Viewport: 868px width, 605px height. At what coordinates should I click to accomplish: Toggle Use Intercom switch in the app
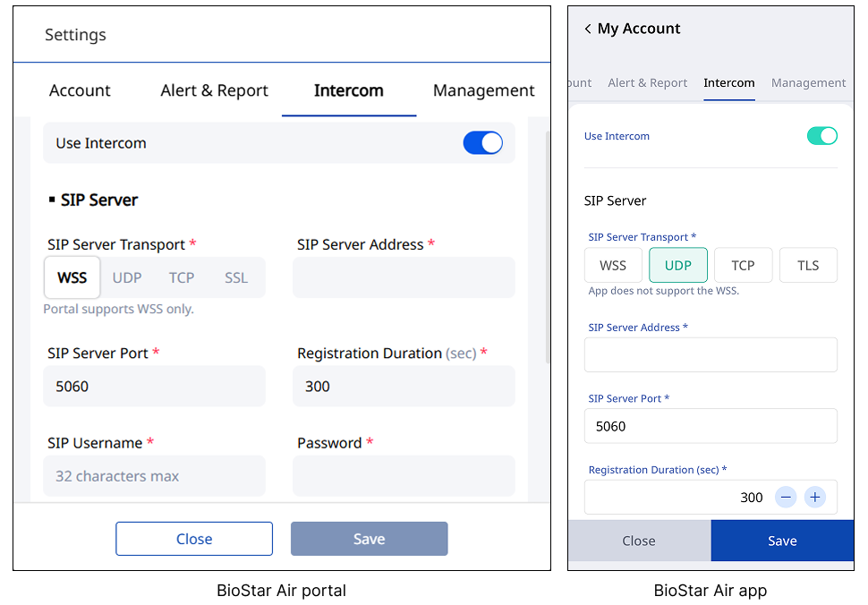coord(821,136)
